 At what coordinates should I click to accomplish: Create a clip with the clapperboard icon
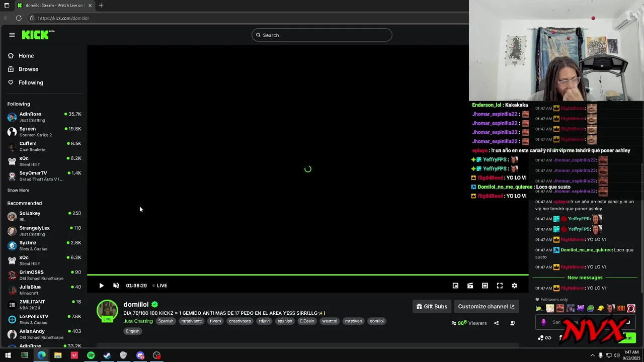(x=470, y=286)
